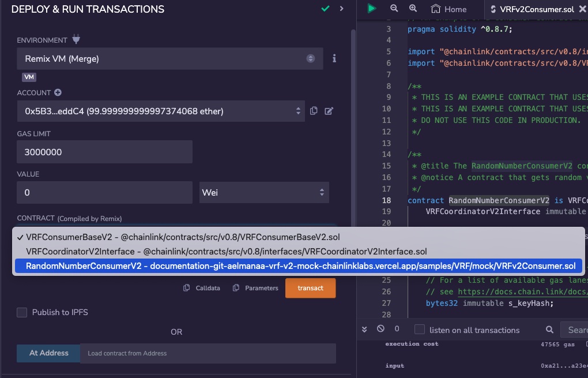
Task: Expand the account selector dropdown
Action: click(160, 111)
